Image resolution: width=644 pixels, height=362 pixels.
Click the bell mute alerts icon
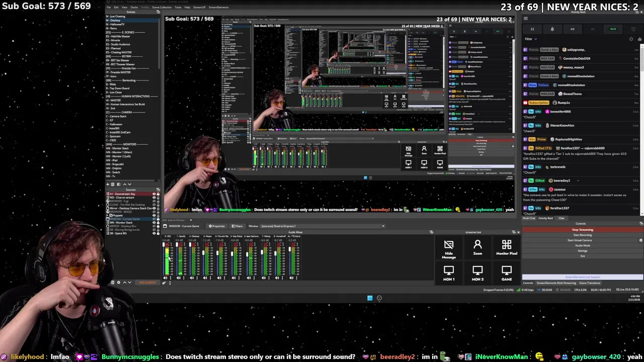pyautogui.click(x=552, y=29)
